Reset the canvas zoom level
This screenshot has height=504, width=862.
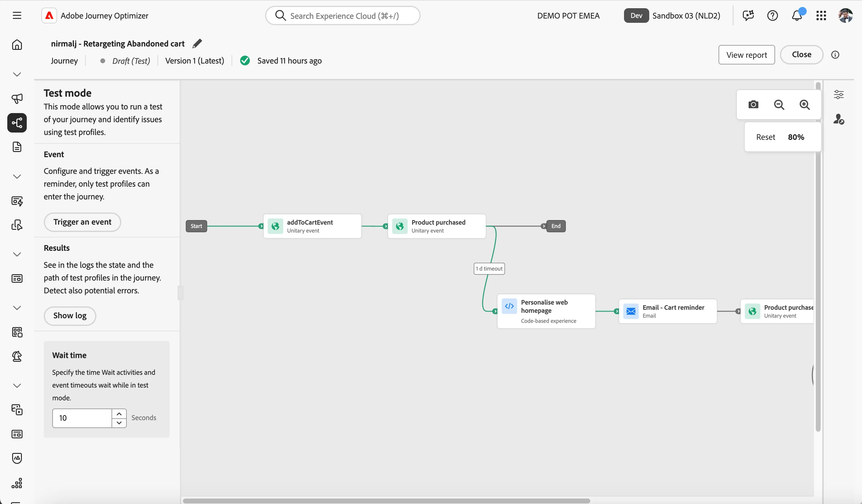[x=766, y=137]
